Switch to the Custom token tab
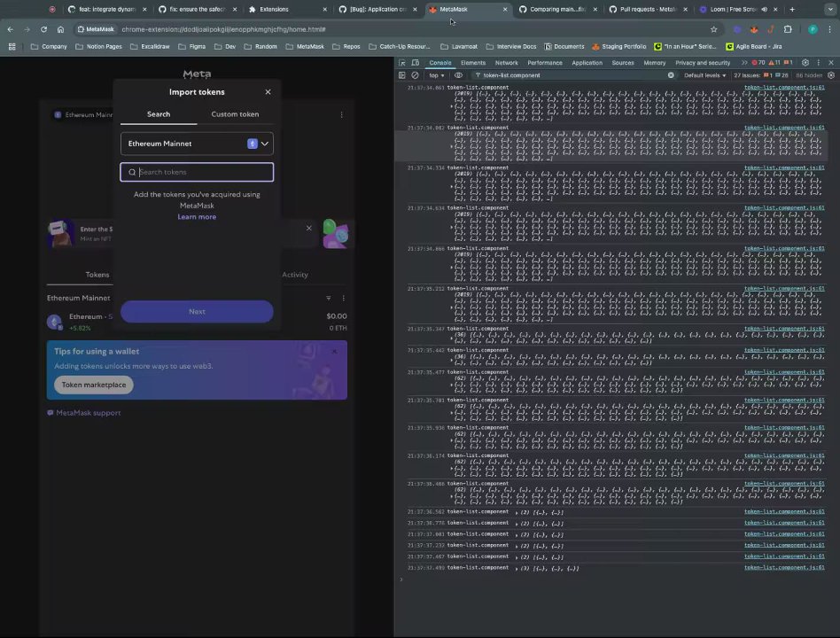Image resolution: width=840 pixels, height=638 pixels. click(x=235, y=114)
